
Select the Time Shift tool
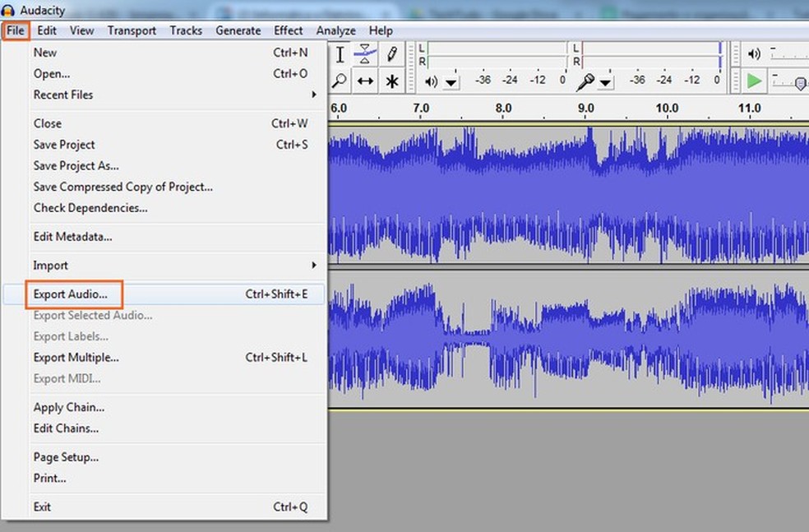coord(366,81)
